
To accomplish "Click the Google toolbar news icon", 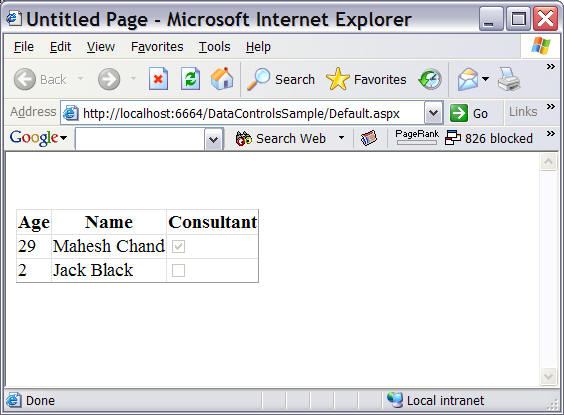I will pos(369,138).
